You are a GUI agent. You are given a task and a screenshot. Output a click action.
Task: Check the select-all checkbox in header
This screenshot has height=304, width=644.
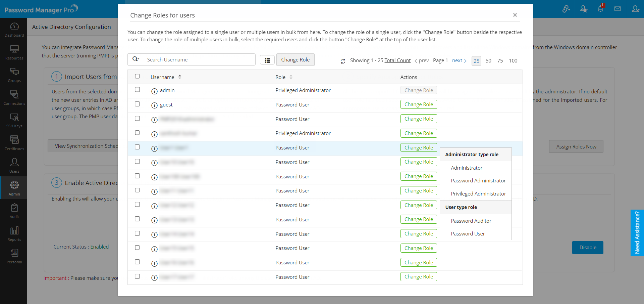(137, 76)
